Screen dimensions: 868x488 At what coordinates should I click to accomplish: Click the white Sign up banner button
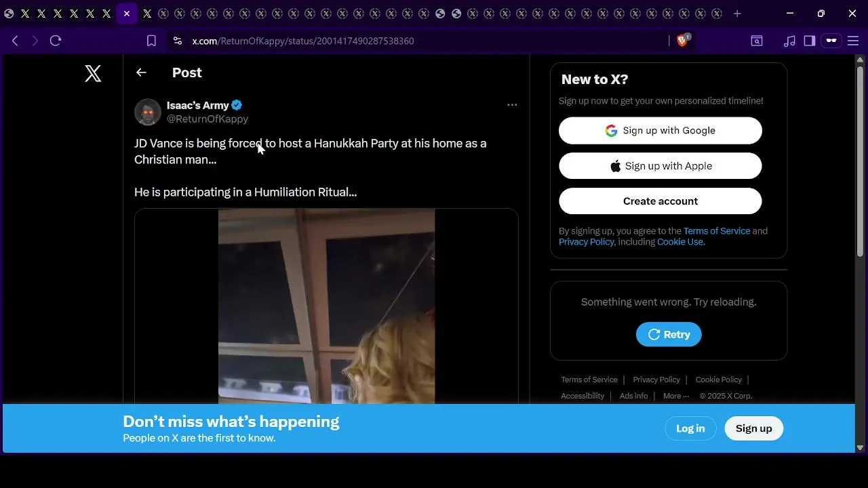click(x=754, y=428)
